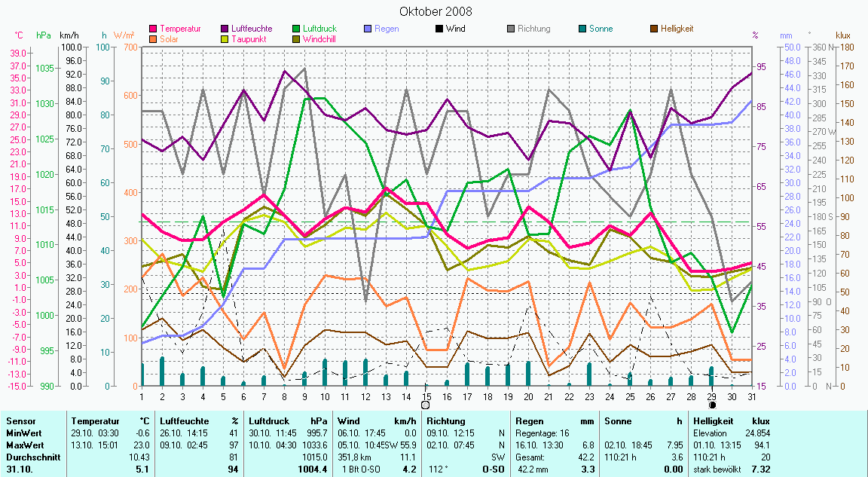Image resolution: width=868 pixels, height=477 pixels.
Task: Click the olive Windchill legend swatch
Action: pos(296,38)
